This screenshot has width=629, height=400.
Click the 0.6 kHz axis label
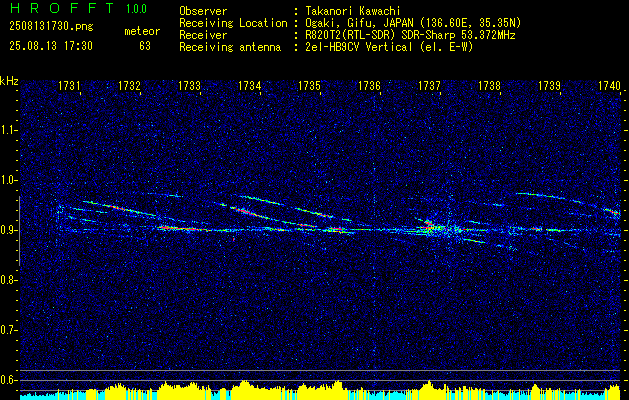[8, 380]
